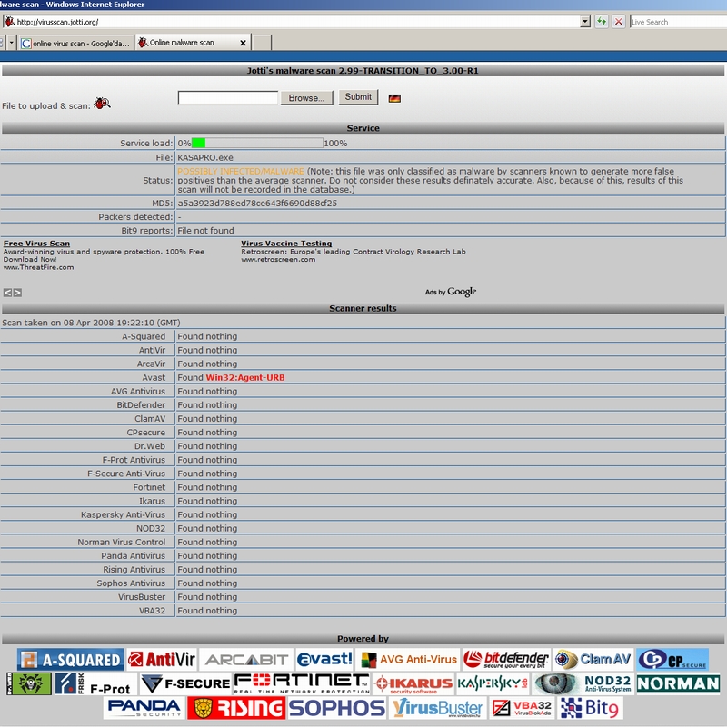Select the Sophos logo
727x728 pixels.
click(x=336, y=708)
